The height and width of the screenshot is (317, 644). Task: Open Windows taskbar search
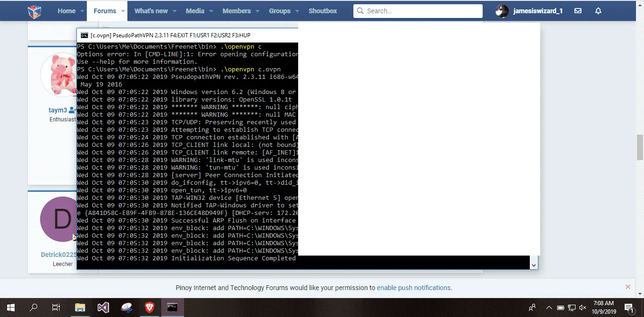[33, 308]
